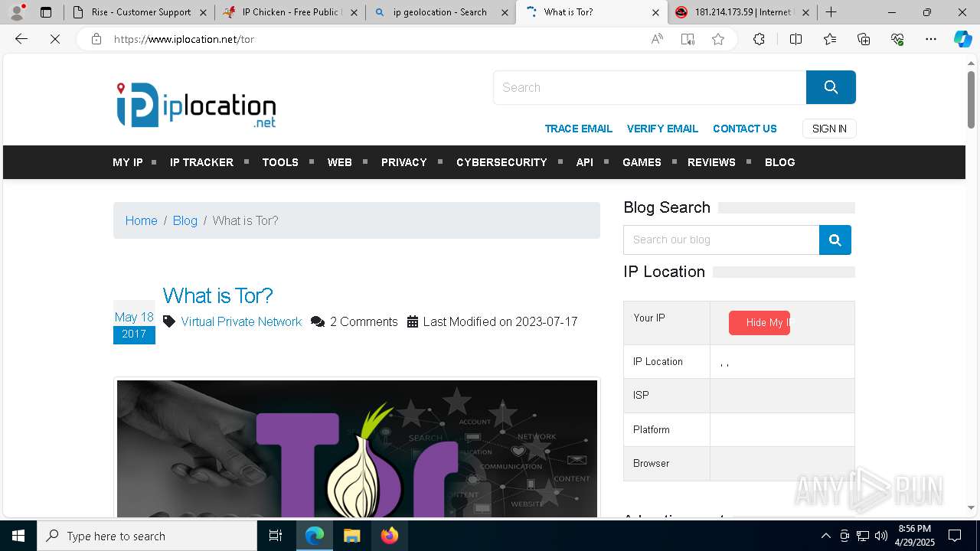This screenshot has height=551, width=980.
Task: Click the CONTACT US link
Action: pos(744,129)
